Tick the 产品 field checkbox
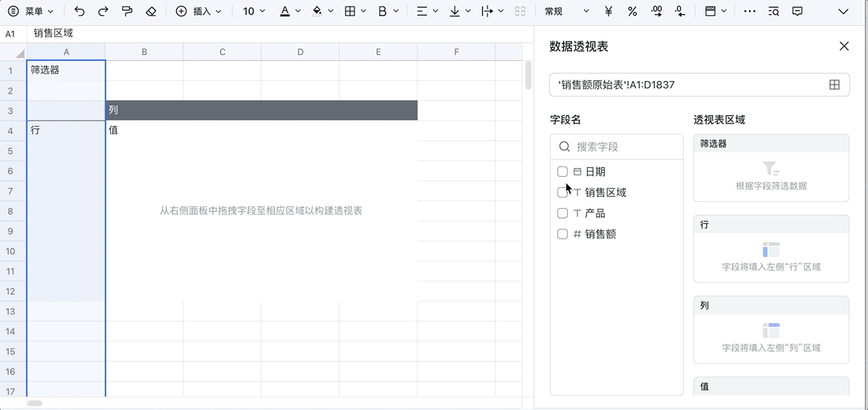 click(x=563, y=213)
